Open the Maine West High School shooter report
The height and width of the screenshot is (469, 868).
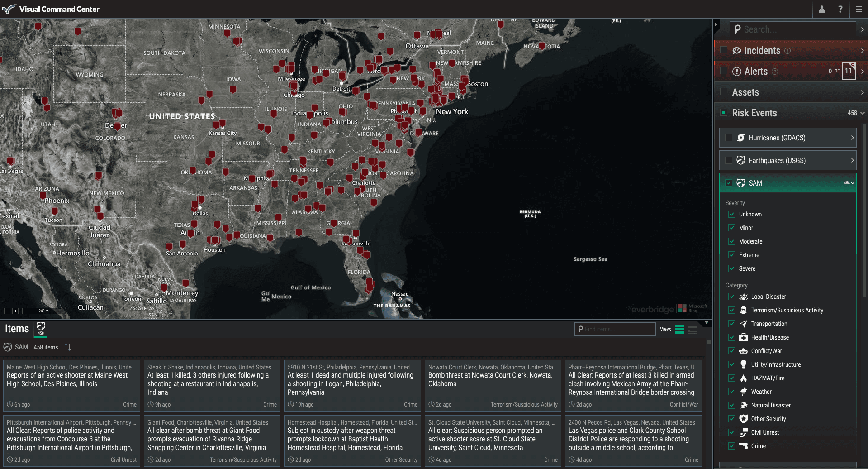pyautogui.click(x=71, y=386)
